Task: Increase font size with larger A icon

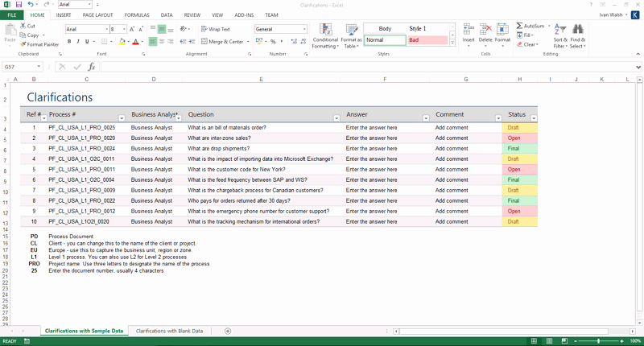Action: [x=132, y=29]
